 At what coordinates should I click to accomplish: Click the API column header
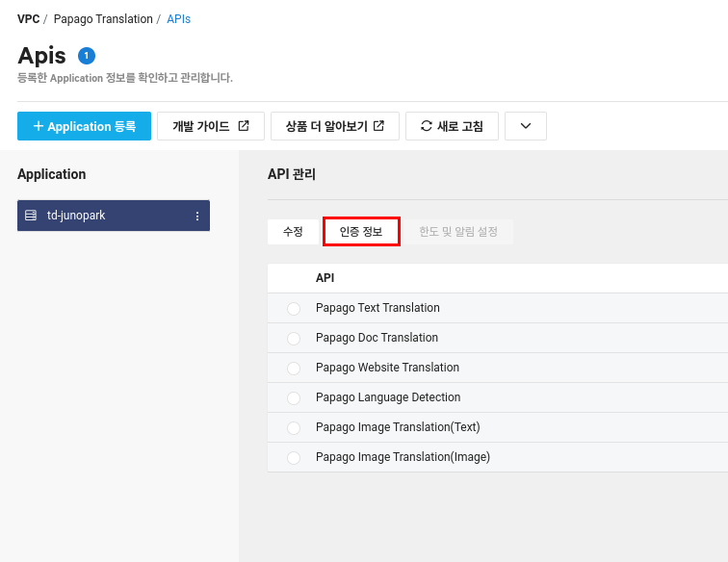pos(325,278)
